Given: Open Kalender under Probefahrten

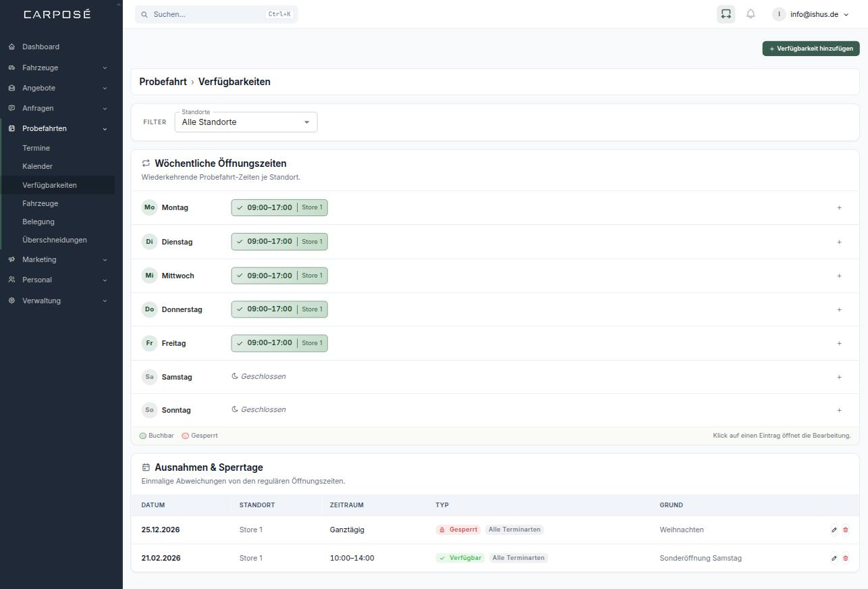Looking at the screenshot, I should point(57,166).
